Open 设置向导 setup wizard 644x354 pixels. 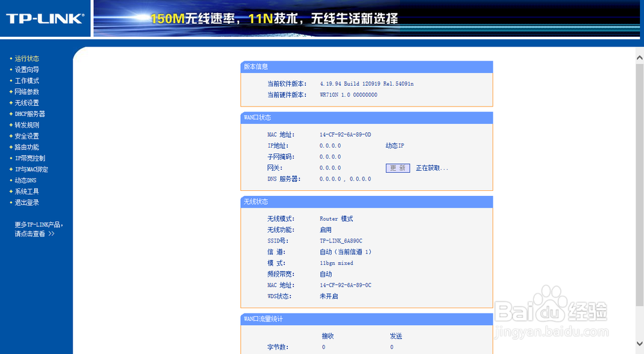coord(26,70)
